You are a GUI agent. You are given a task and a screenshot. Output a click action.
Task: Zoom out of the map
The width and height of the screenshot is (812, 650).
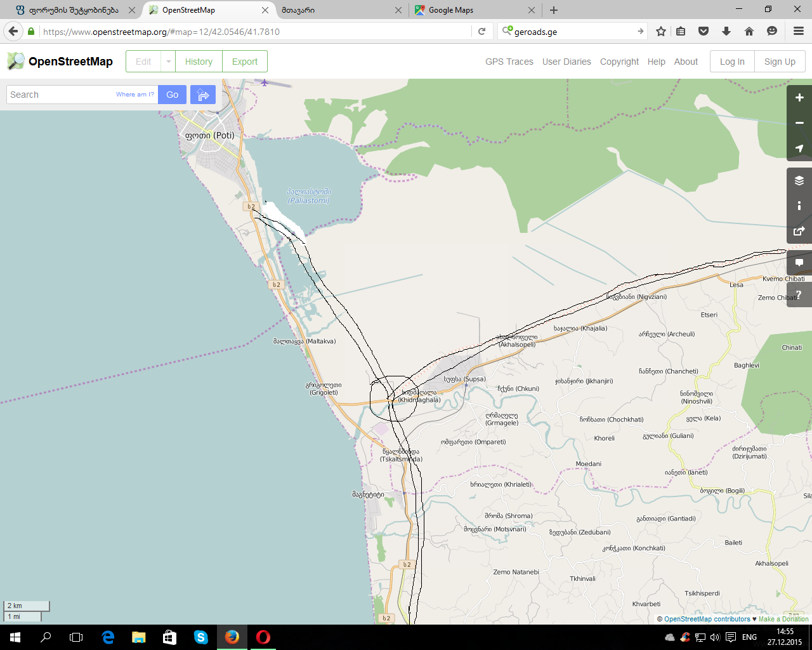799,123
